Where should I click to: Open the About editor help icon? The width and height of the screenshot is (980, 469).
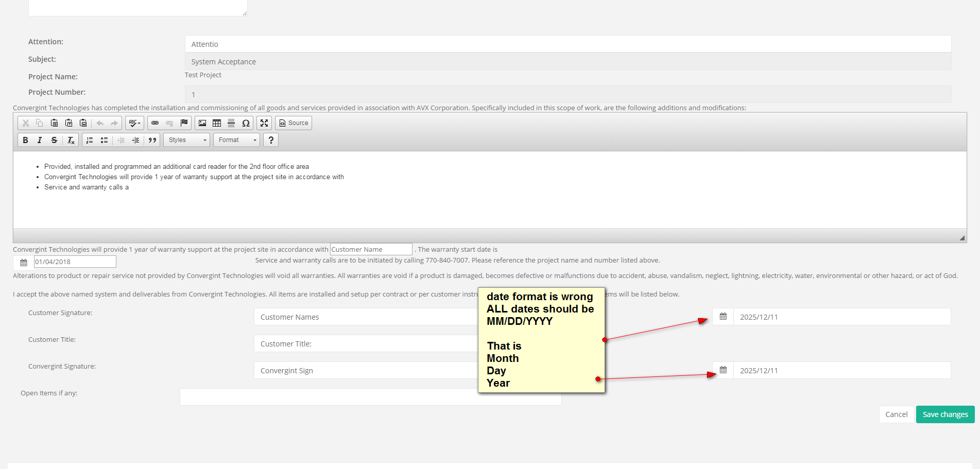tap(271, 140)
